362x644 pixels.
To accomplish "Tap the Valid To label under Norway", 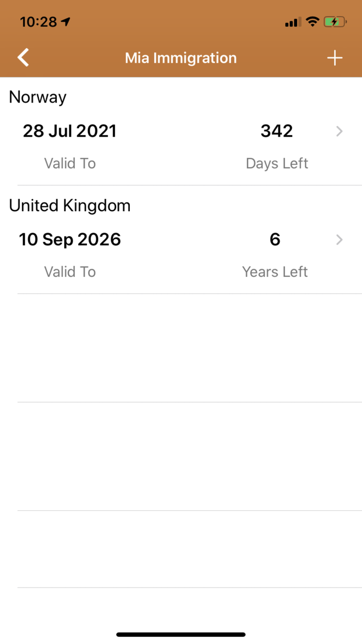I will click(70, 164).
